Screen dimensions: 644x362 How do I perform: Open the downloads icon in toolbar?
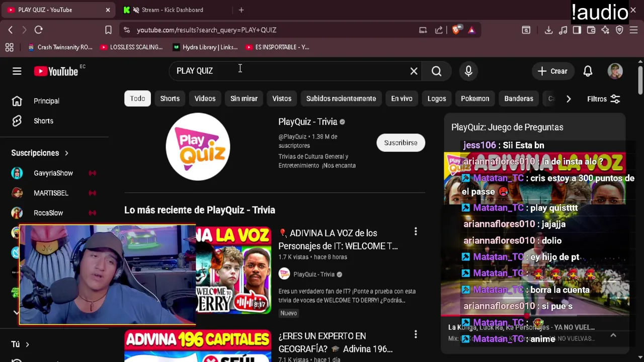point(548,30)
